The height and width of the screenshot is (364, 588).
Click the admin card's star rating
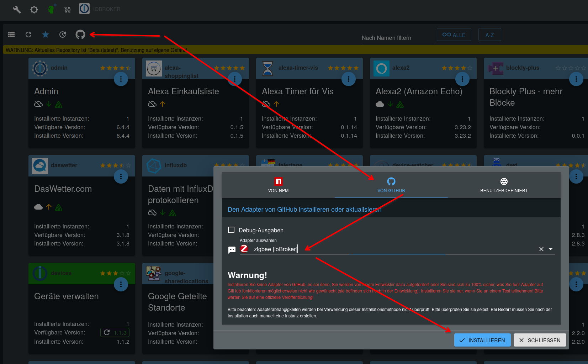tap(116, 68)
